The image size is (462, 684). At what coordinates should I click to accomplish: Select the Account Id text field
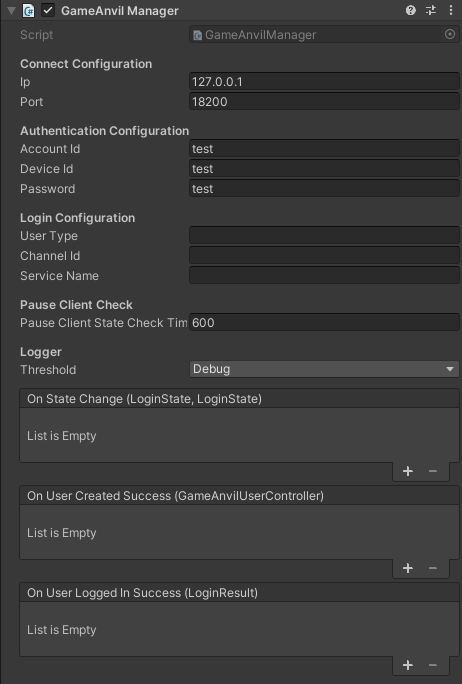click(x=324, y=149)
